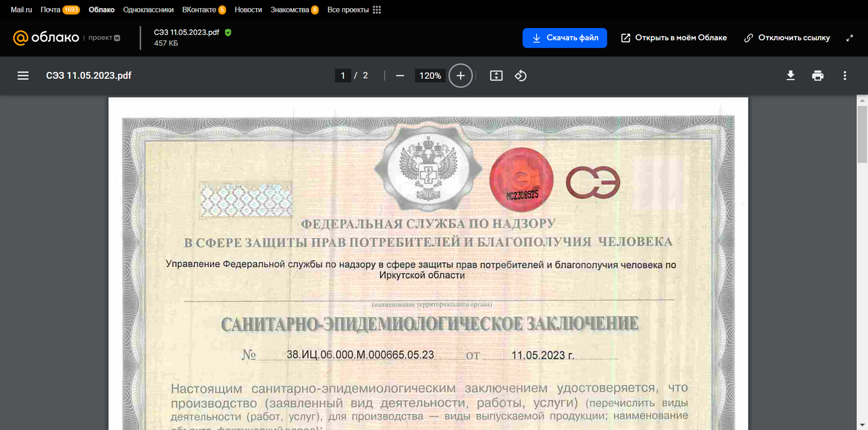Image resolution: width=868 pixels, height=430 pixels.
Task: Toggle fit to page view
Action: (x=496, y=76)
